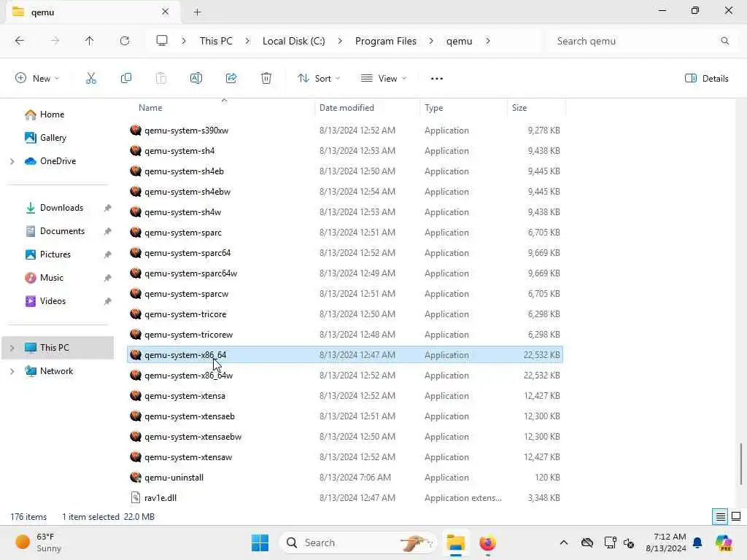
Task: Open the New dropdown menu
Action: tap(37, 79)
